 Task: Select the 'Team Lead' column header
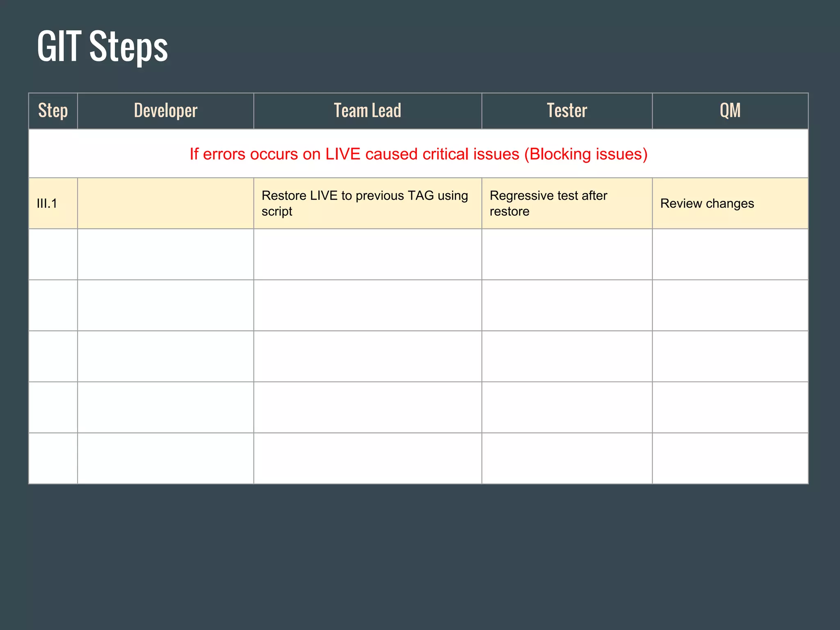367,111
